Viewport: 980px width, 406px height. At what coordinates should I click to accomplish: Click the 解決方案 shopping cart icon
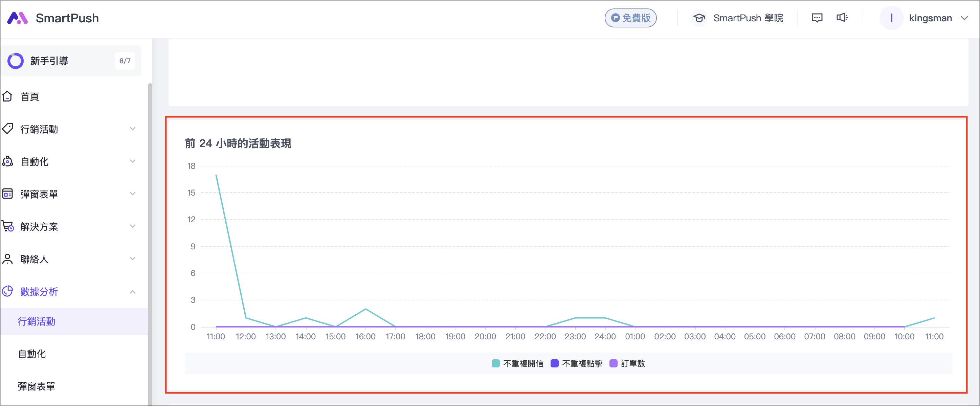click(7, 226)
